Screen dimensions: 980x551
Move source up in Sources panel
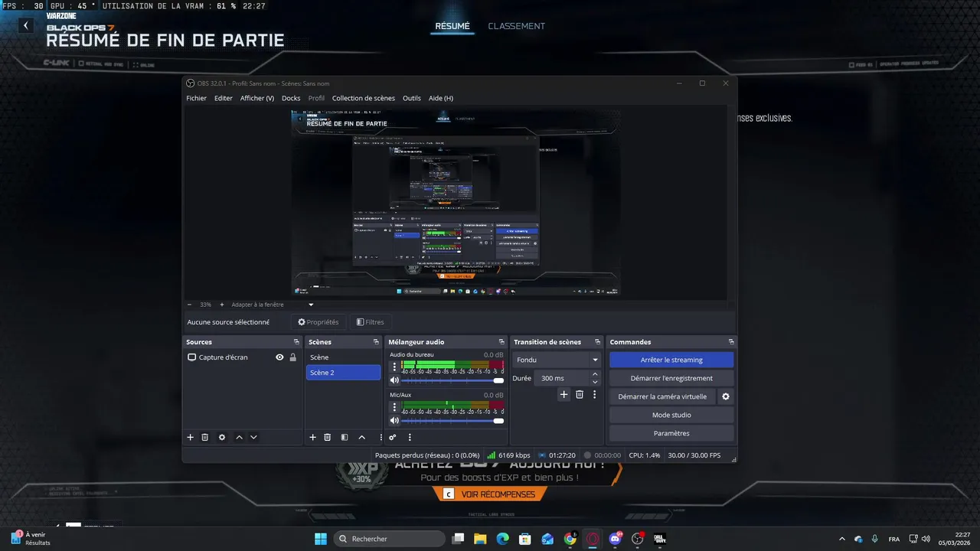239,437
